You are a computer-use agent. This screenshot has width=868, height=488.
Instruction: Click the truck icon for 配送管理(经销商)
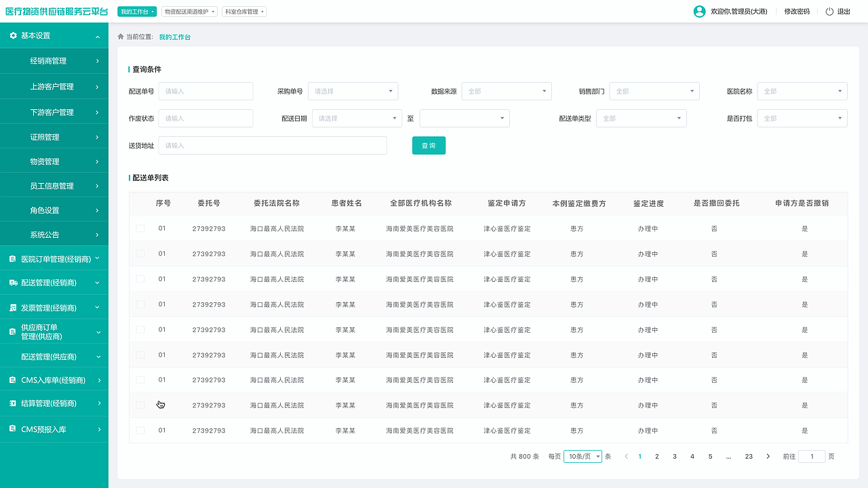pos(13,283)
